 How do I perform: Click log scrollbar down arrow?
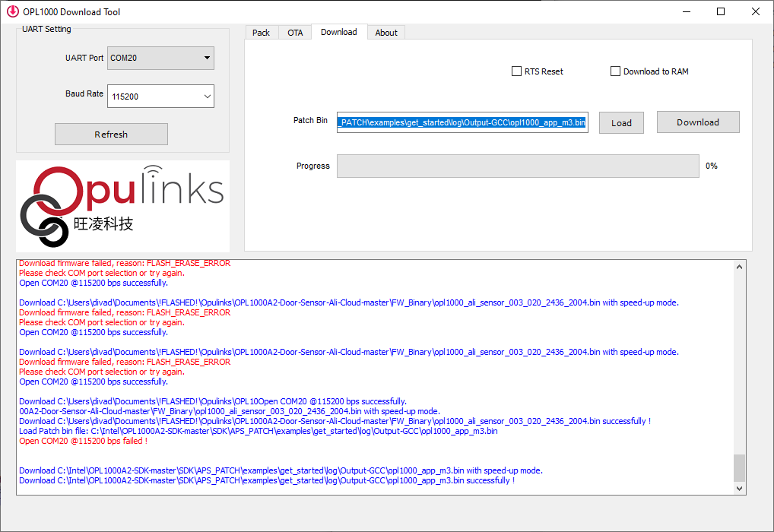tap(739, 489)
